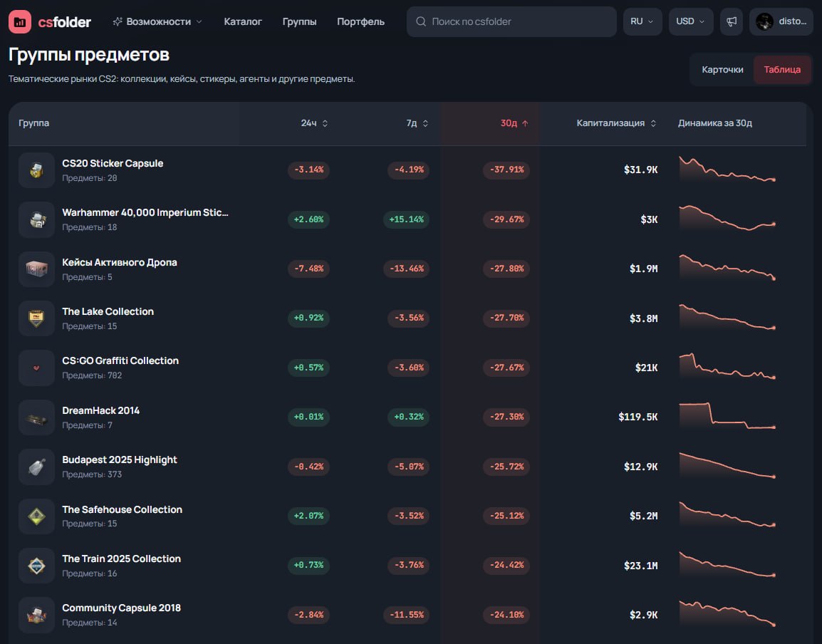Open Community Capsule 2018 group
Viewport: 822px width, 644px height.
pyautogui.click(x=122, y=608)
